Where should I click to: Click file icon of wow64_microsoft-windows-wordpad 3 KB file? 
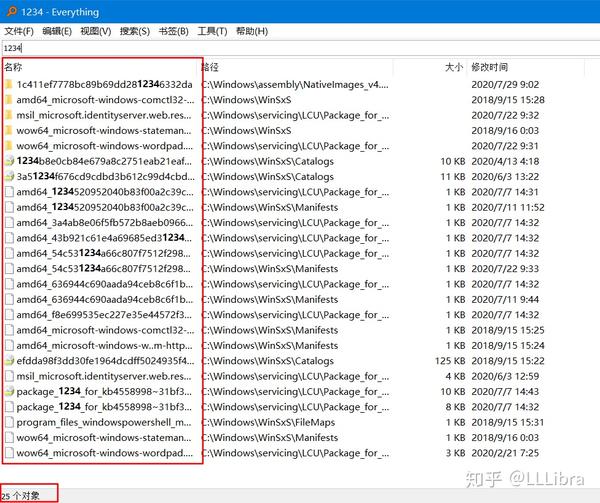click(9, 453)
